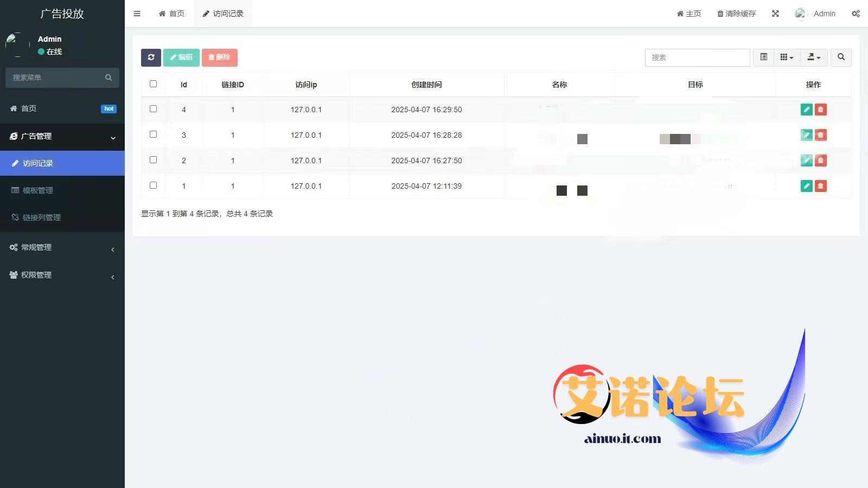Open the Admin user menu in the top bar
Image resolution: width=868 pixels, height=488 pixels.
tap(815, 14)
